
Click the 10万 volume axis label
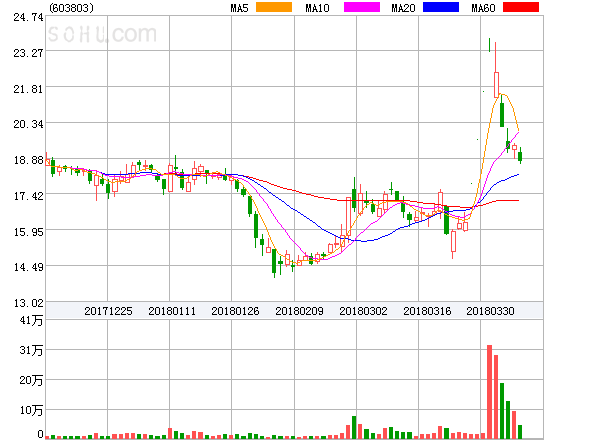click(x=31, y=410)
